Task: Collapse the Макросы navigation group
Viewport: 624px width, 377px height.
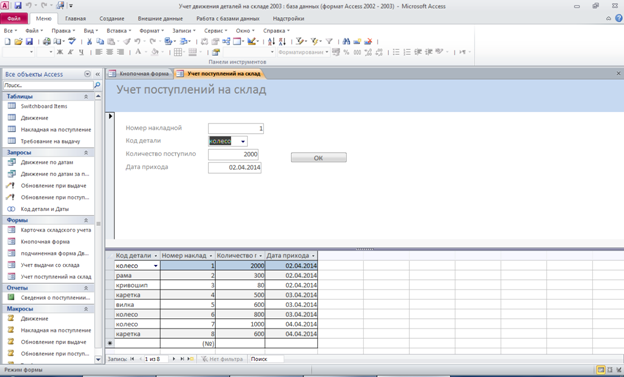Action: [86, 309]
